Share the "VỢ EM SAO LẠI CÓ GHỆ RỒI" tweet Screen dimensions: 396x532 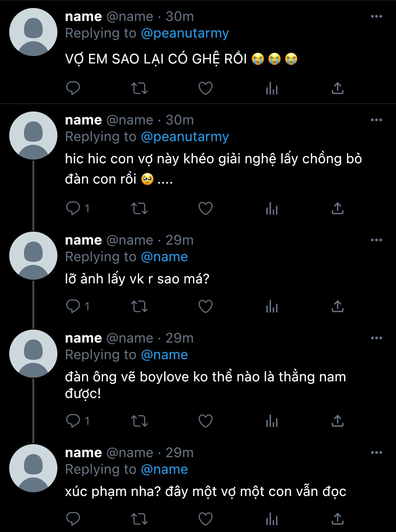pos(337,88)
